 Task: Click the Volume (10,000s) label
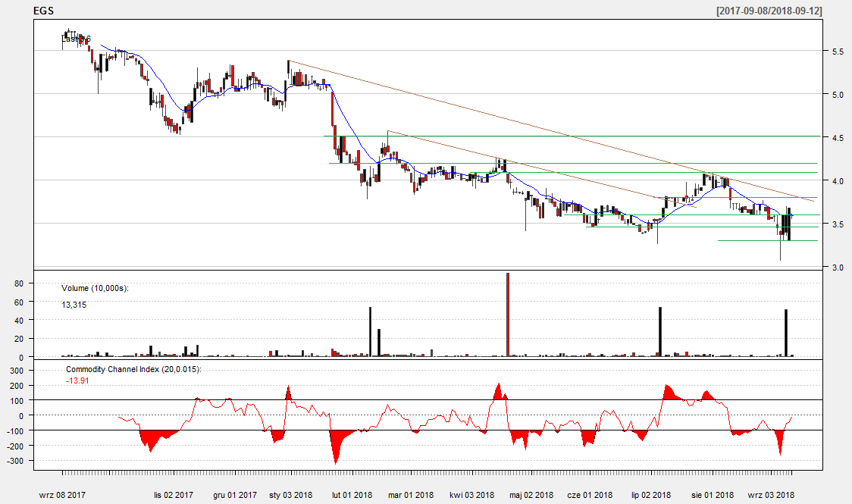(95, 289)
